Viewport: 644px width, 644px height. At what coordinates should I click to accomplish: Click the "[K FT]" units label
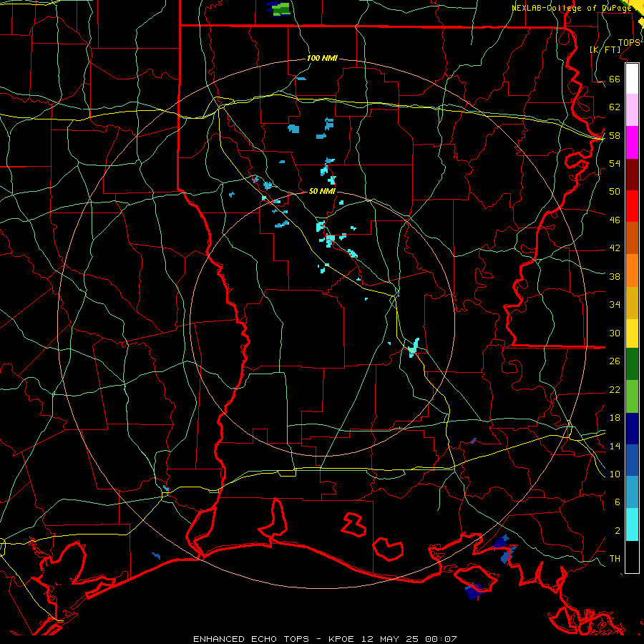(605, 49)
